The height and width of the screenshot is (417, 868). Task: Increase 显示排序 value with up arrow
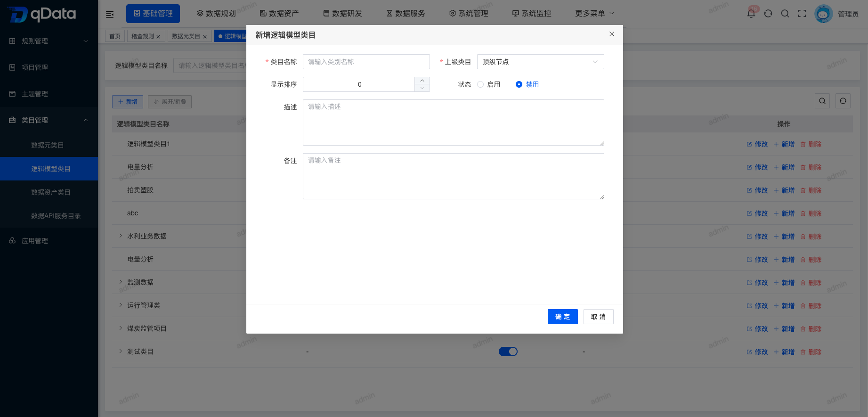[422, 81]
